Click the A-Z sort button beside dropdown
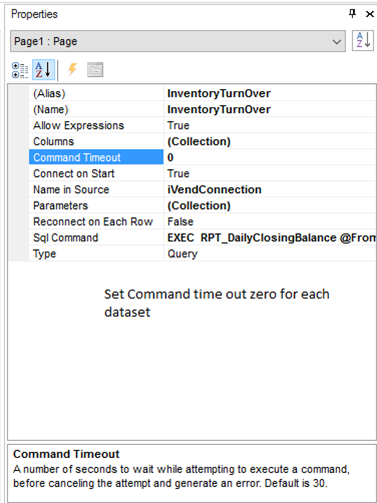The image size is (377, 503). (363, 40)
